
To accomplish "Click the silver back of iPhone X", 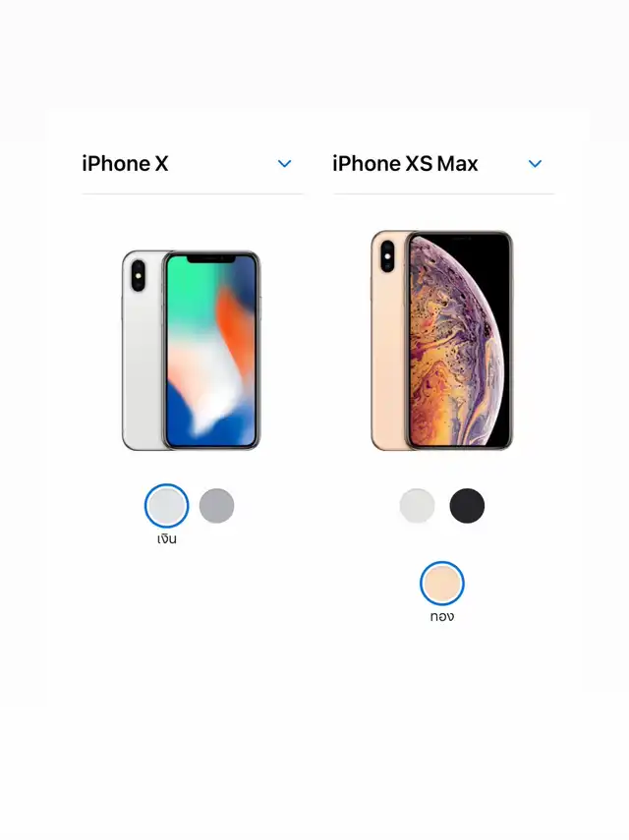I will point(143,364).
